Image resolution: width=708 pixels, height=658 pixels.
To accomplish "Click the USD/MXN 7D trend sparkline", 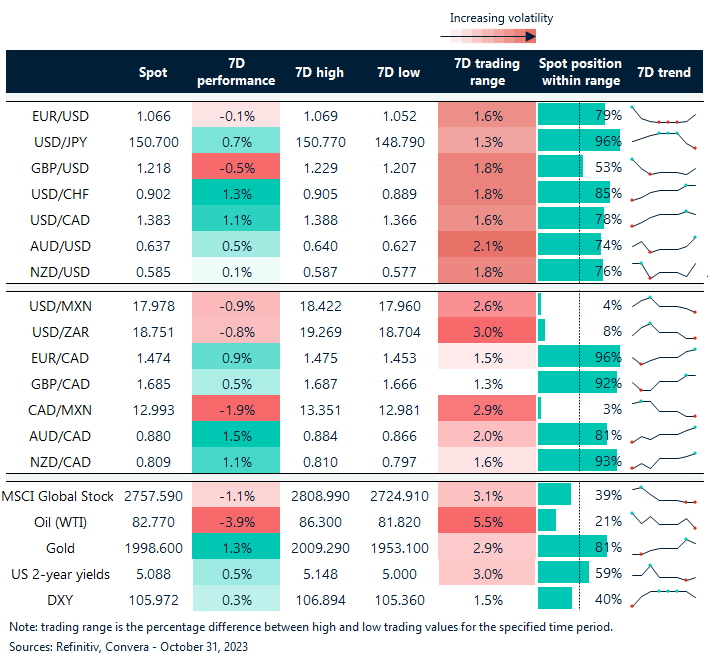I will tap(664, 304).
